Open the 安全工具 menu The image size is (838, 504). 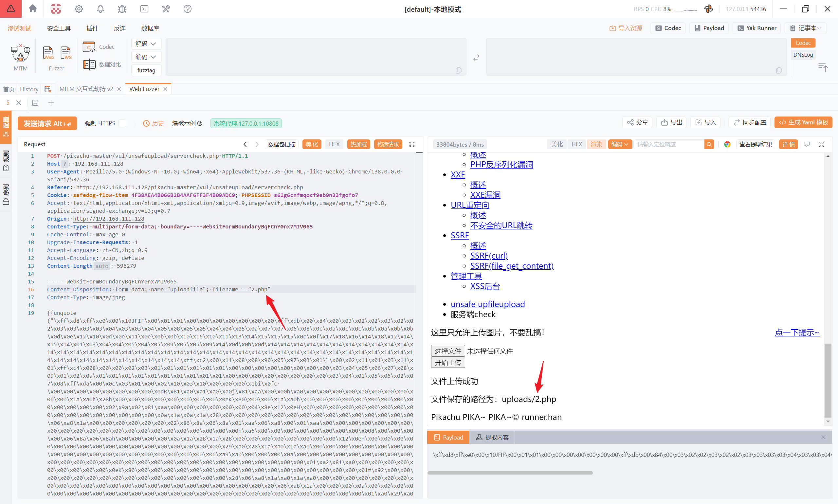coord(59,28)
